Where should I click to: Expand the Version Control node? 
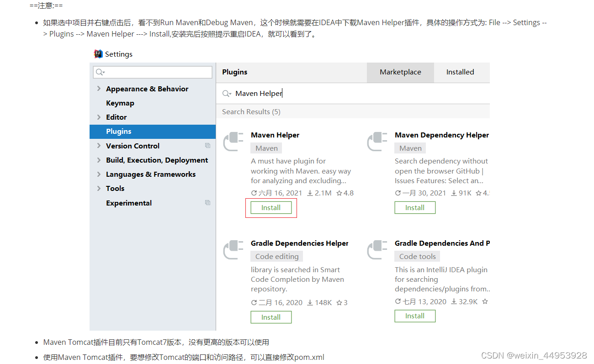pos(99,146)
